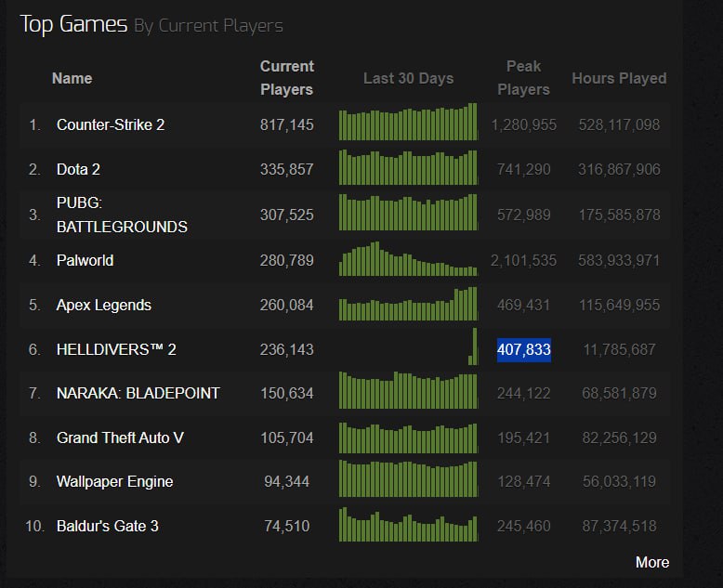Viewport: 723px width, 588px height.
Task: Sort by Current Players column header
Action: (x=286, y=78)
